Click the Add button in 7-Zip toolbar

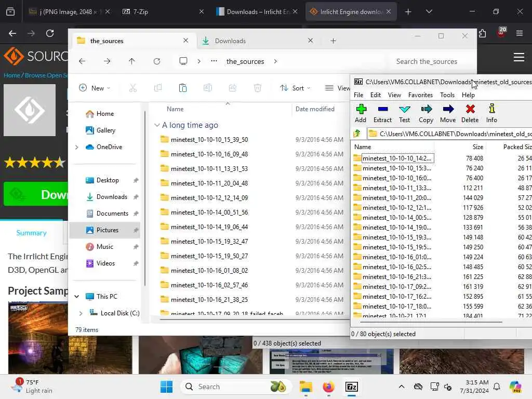[x=361, y=113]
